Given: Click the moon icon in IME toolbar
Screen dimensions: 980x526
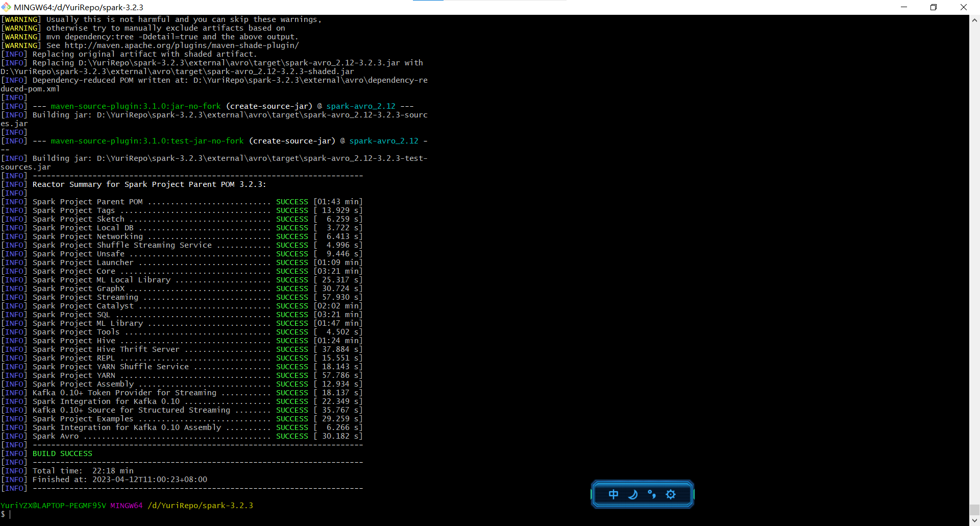Looking at the screenshot, I should (633, 494).
